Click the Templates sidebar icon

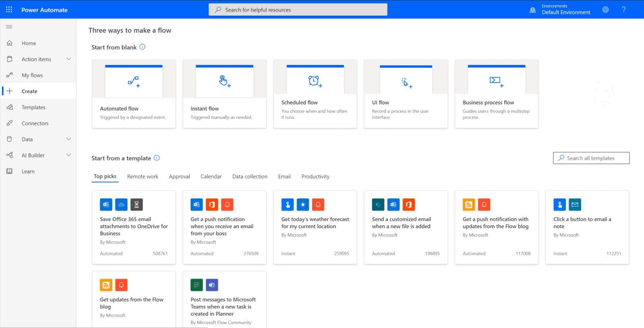point(10,107)
